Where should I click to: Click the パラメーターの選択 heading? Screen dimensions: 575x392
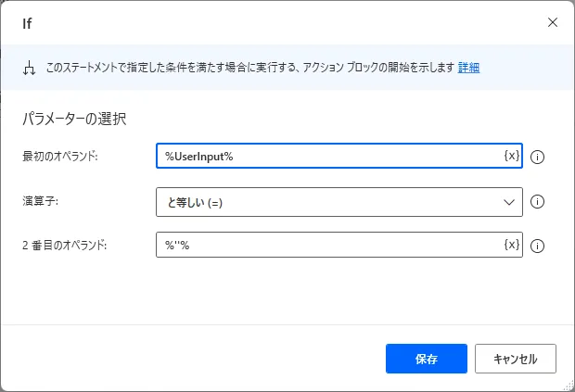point(73,119)
